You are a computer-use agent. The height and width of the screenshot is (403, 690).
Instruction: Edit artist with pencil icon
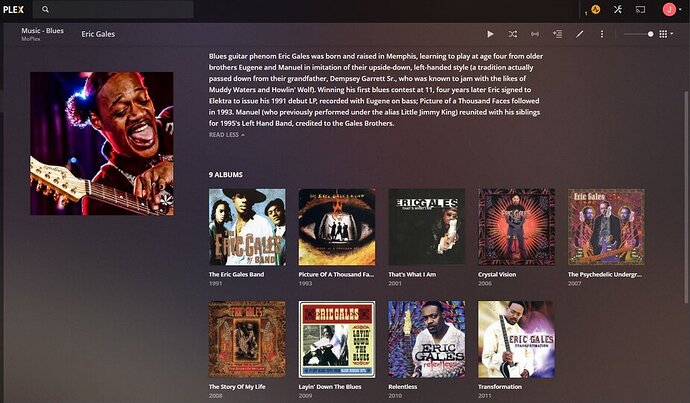point(580,34)
